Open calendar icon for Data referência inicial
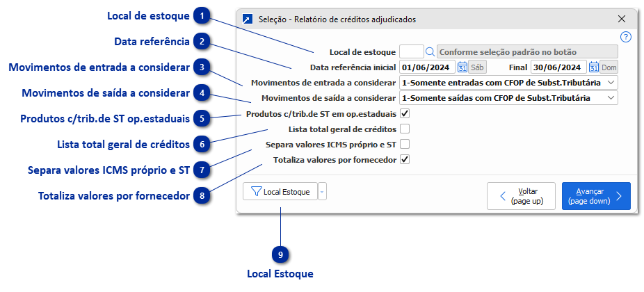The width and height of the screenshot is (644, 292). tap(462, 67)
